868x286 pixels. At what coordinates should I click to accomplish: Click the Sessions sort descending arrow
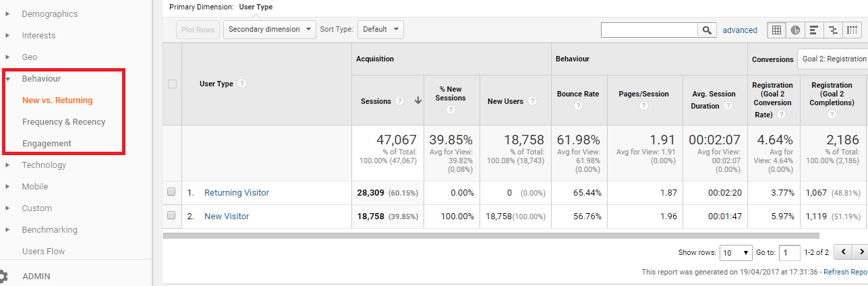(x=417, y=101)
